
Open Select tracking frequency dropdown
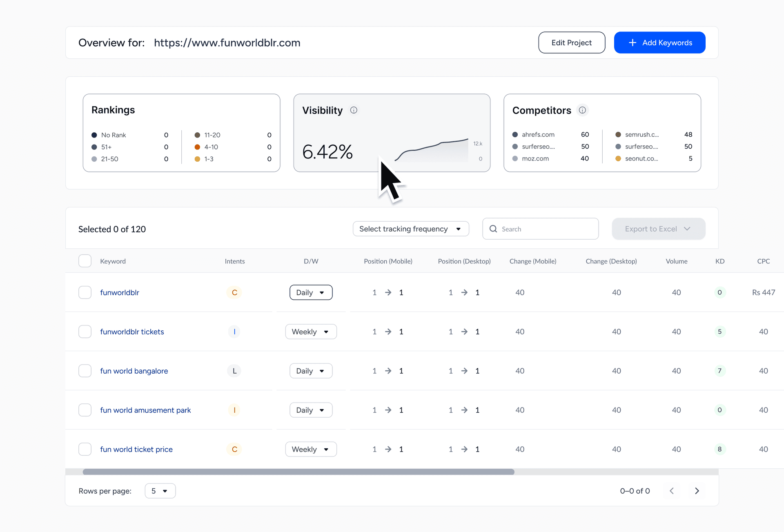[410, 229]
